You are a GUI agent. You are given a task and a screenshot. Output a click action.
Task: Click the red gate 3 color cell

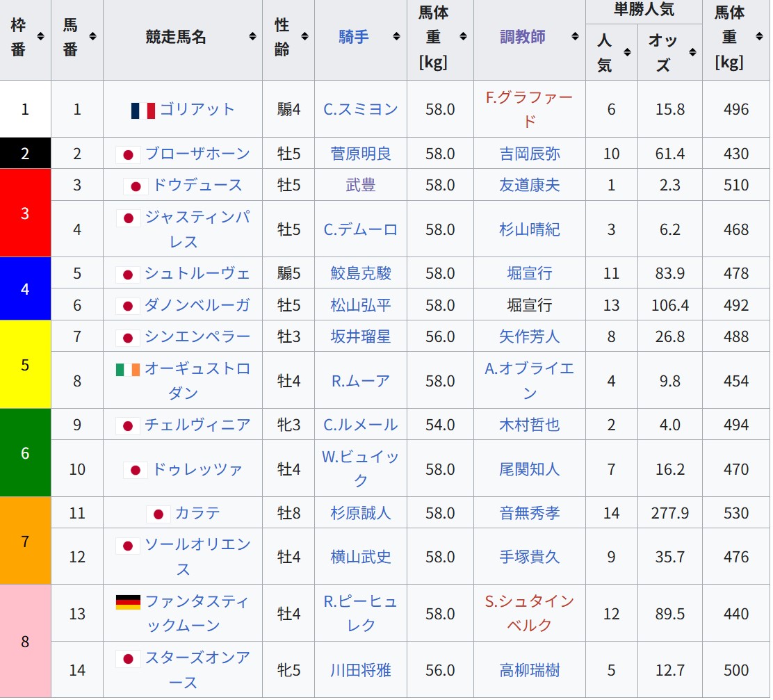tap(25, 213)
